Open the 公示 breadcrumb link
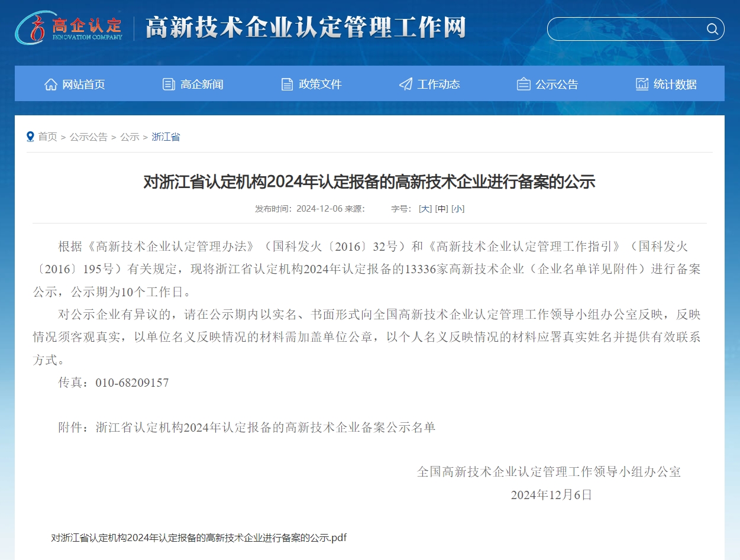The height and width of the screenshot is (560, 740). pyautogui.click(x=130, y=137)
